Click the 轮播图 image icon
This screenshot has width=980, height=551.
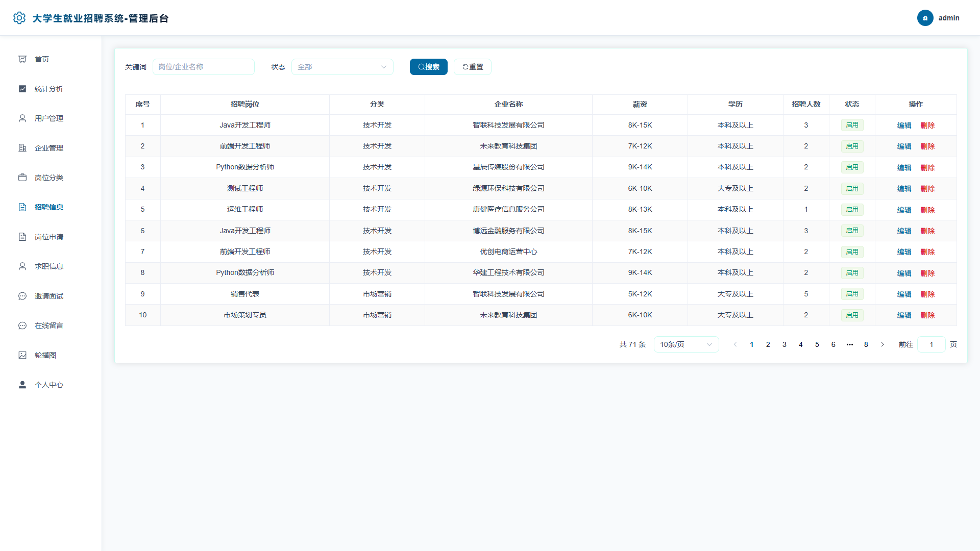coord(22,355)
